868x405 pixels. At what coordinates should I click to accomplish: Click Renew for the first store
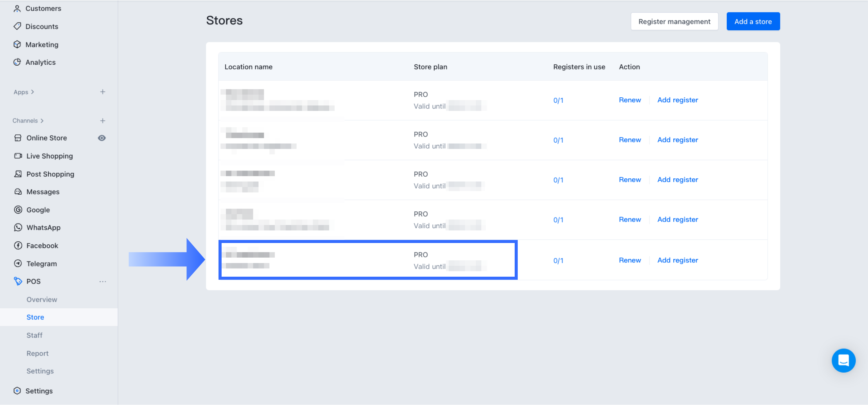coord(630,100)
